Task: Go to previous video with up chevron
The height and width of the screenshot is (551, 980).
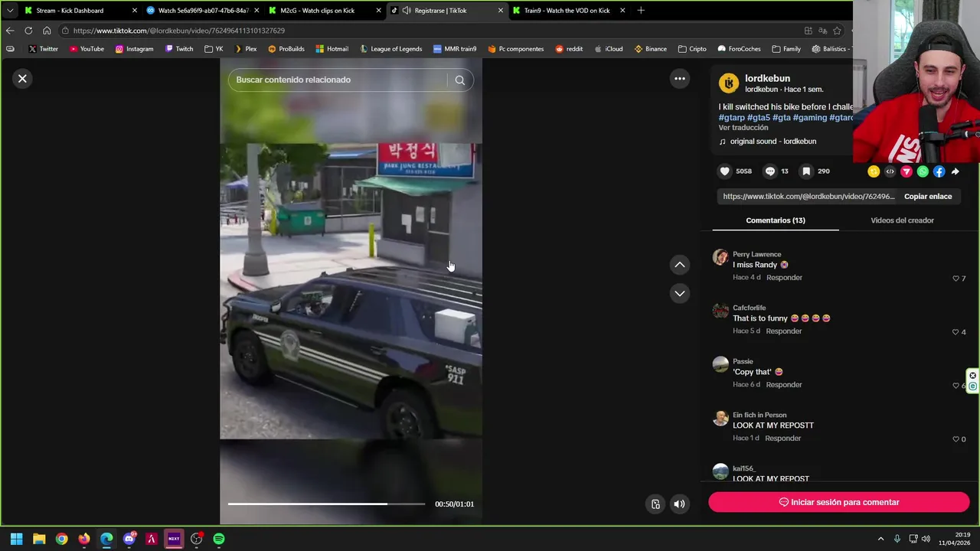Action: 679,265
